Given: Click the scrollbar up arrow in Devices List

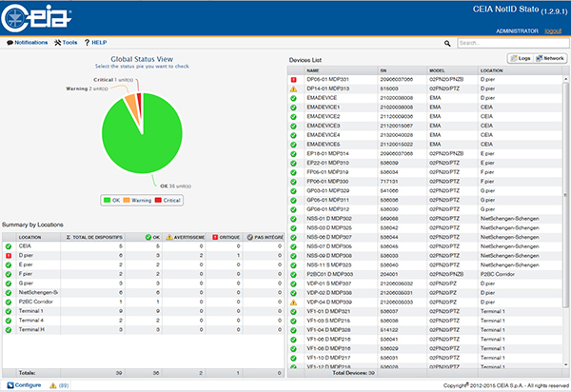Looking at the screenshot, I should [565, 79].
